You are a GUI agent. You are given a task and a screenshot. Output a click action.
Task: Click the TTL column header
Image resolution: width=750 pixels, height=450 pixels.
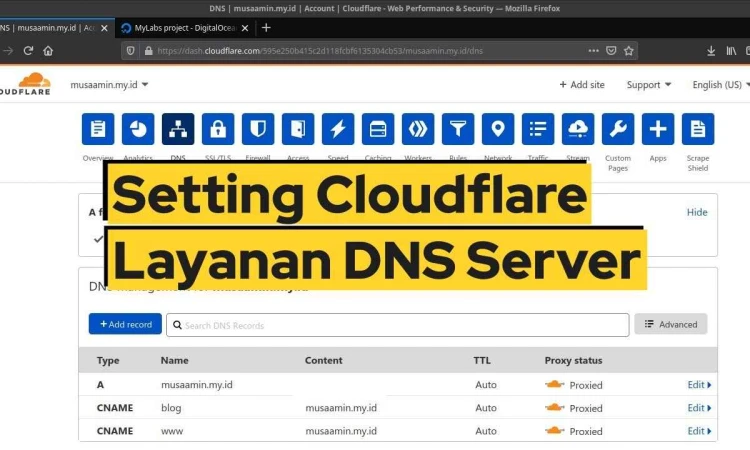tap(482, 360)
